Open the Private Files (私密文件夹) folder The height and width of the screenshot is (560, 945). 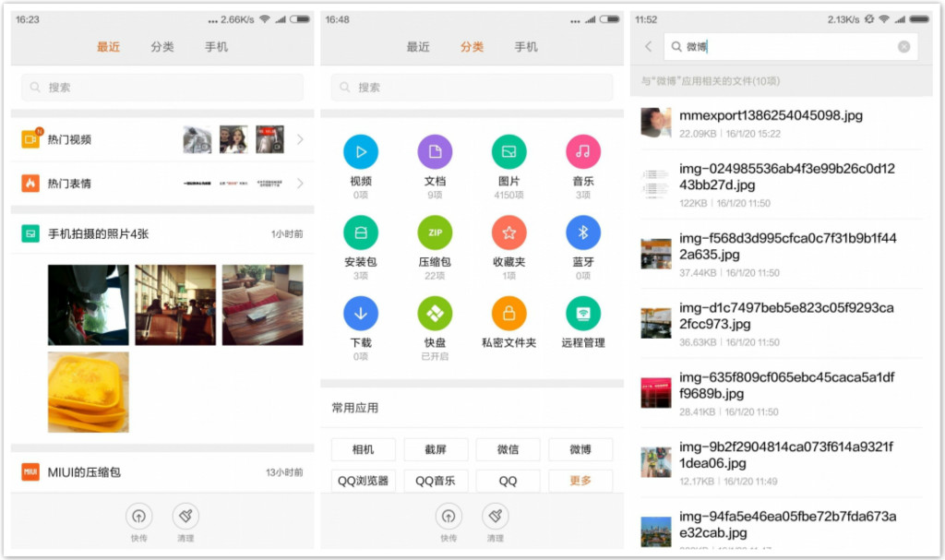(x=508, y=312)
